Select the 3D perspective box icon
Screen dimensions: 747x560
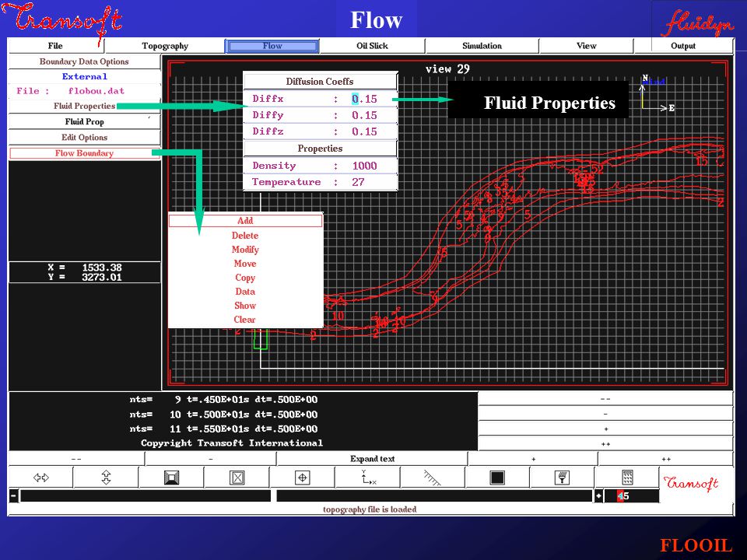click(171, 477)
